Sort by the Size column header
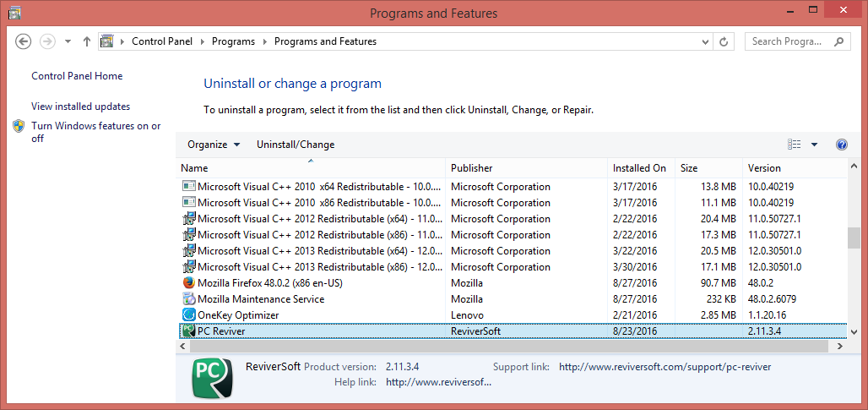The image size is (868, 410). 708,168
